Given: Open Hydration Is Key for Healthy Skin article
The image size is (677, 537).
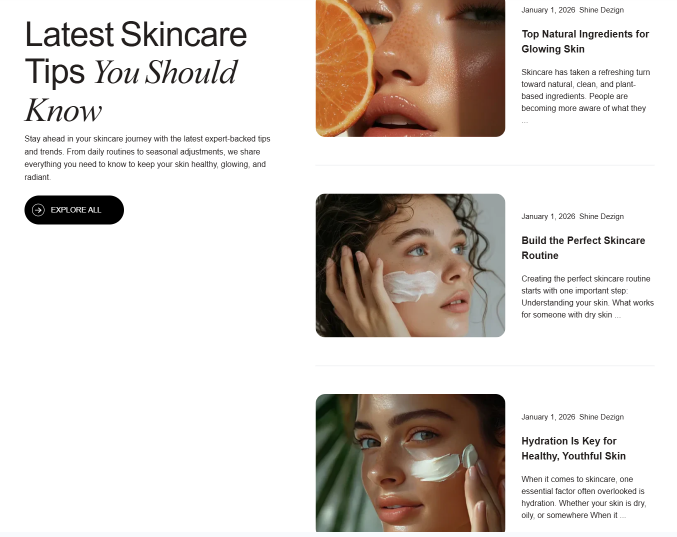Looking at the screenshot, I should point(573,449).
